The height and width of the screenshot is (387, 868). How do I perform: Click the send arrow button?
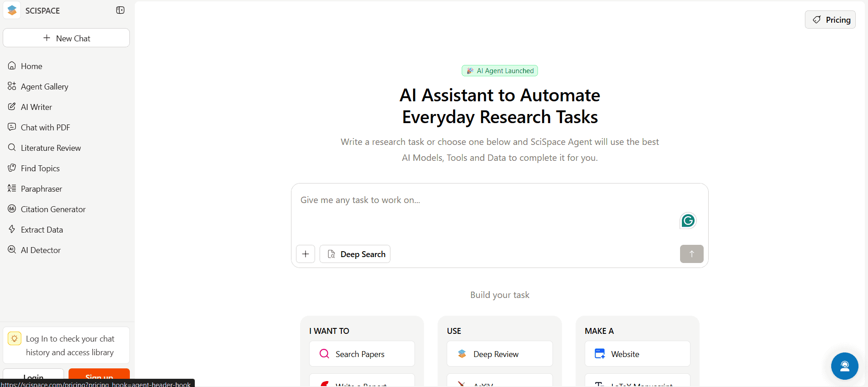(691, 254)
